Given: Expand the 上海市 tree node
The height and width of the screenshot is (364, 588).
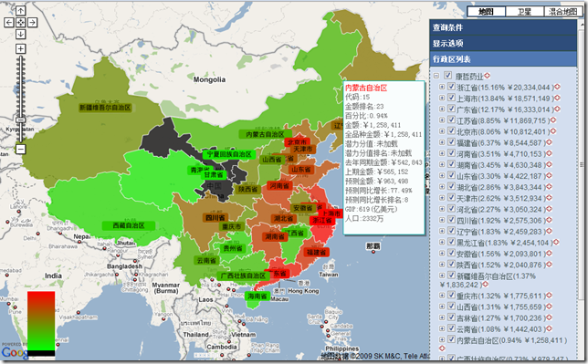Looking at the screenshot, I should coord(442,98).
